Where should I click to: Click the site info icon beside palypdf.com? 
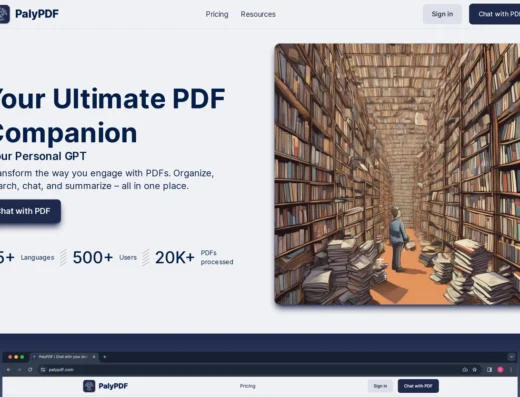43,370
